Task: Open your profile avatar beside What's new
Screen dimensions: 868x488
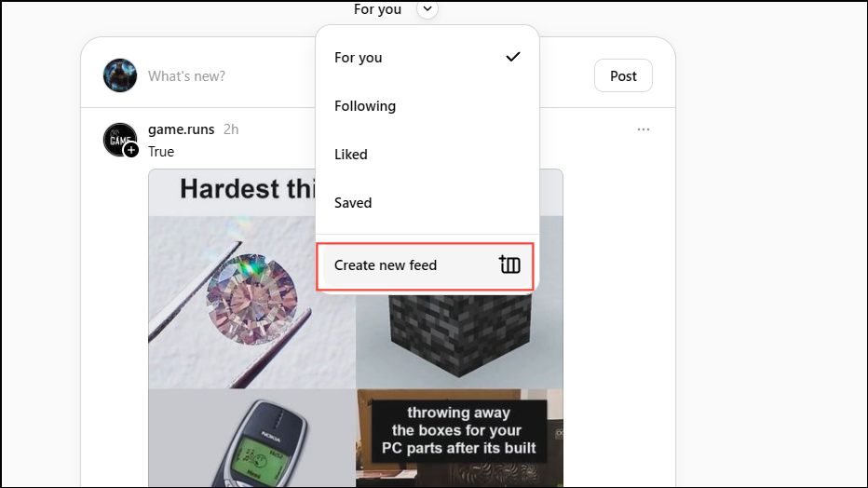Action: point(120,75)
